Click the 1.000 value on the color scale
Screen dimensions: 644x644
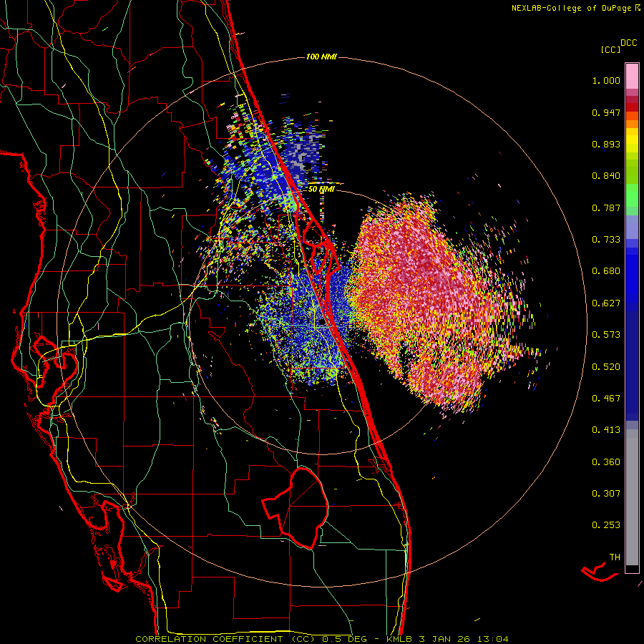[606, 80]
